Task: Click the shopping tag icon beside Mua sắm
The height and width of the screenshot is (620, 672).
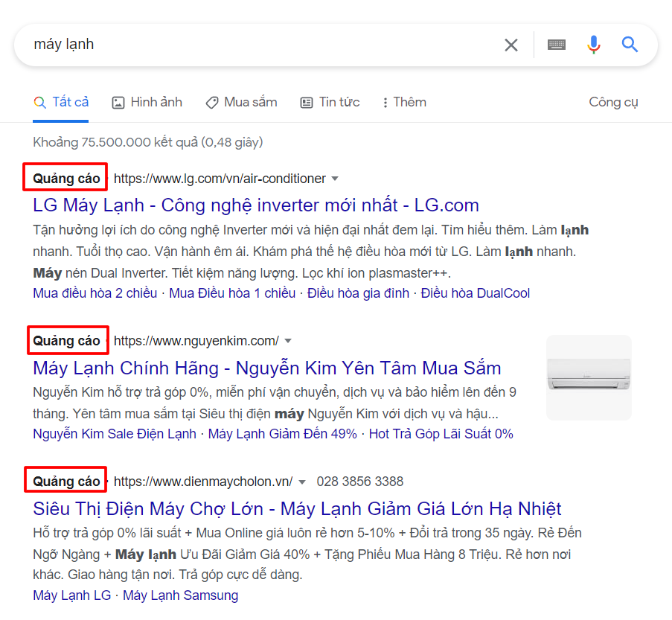Action: pyautogui.click(x=213, y=102)
